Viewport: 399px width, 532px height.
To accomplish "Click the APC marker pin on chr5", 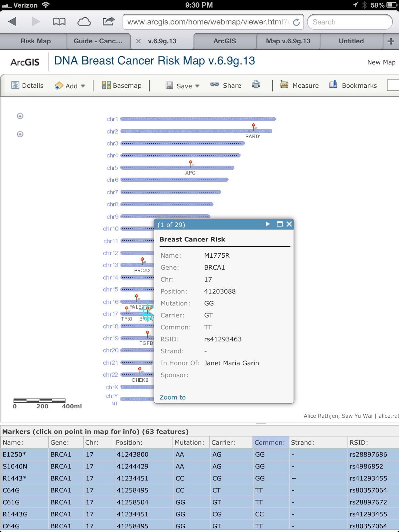I will pyautogui.click(x=191, y=163).
